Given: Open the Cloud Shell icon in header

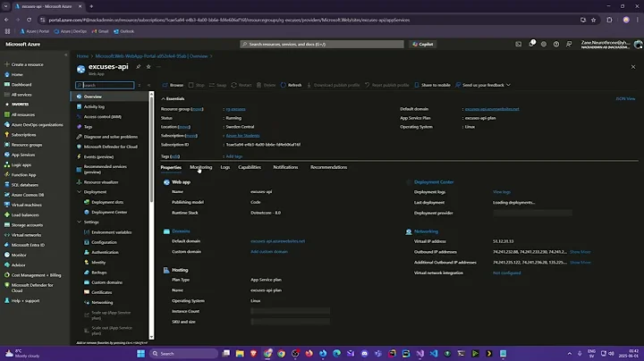Looking at the screenshot, I should click(x=518, y=44).
